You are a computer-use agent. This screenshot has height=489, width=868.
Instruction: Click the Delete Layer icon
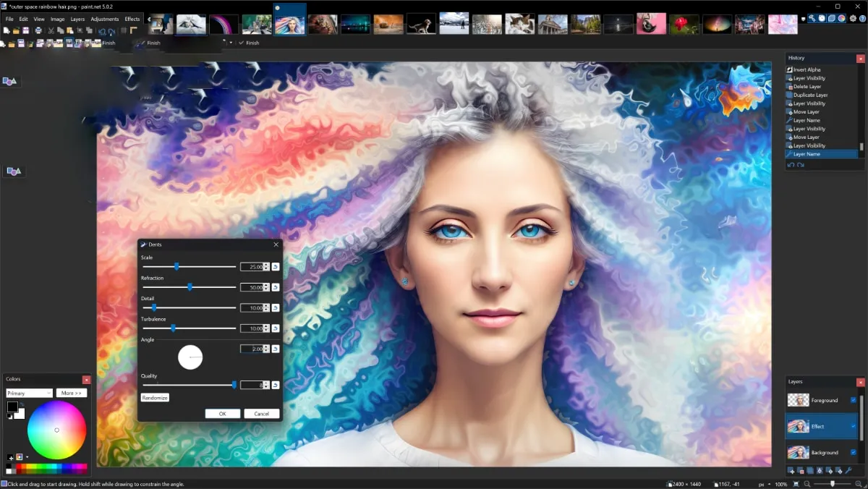click(800, 470)
